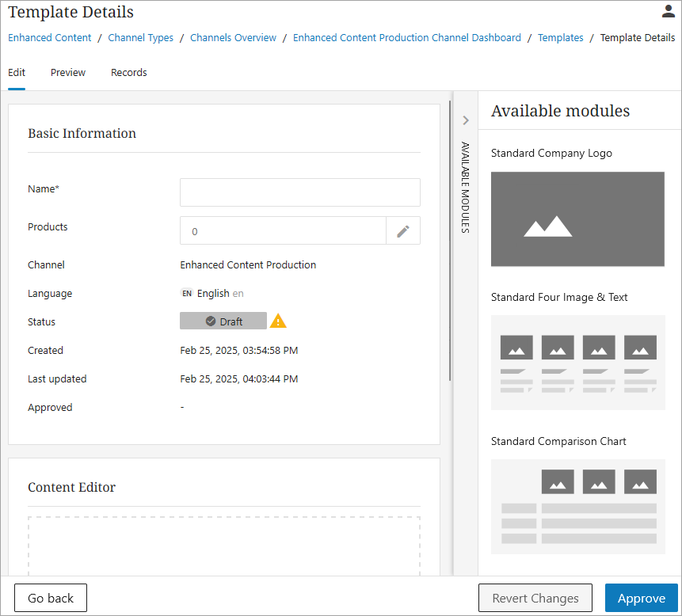Click the yellow warning triangle next to Draft

278,321
